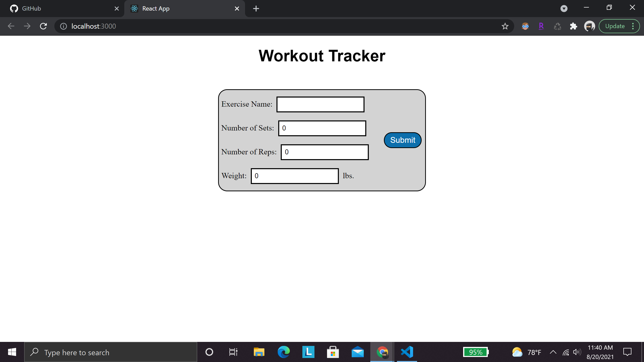Screen dimensions: 644x362
Task: Open the volume speaker control
Action: point(577,352)
